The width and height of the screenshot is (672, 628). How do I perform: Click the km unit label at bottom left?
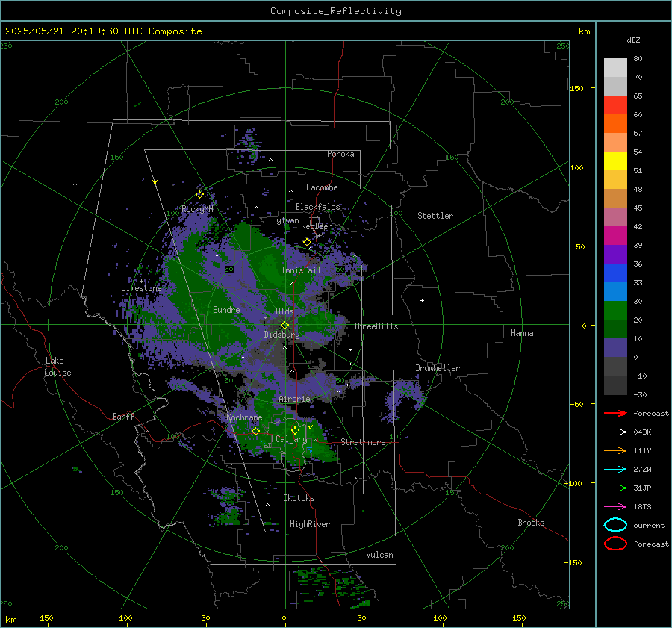pyautogui.click(x=11, y=620)
